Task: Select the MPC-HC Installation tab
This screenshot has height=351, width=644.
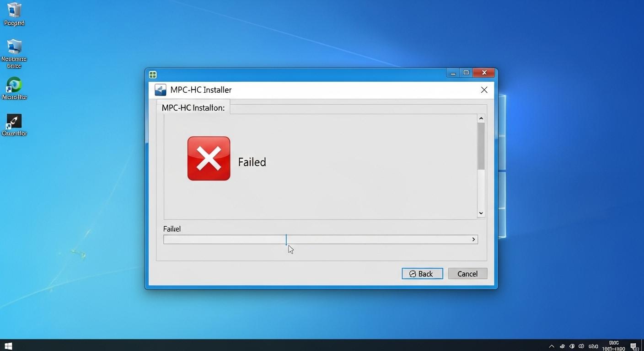Action: coord(193,108)
